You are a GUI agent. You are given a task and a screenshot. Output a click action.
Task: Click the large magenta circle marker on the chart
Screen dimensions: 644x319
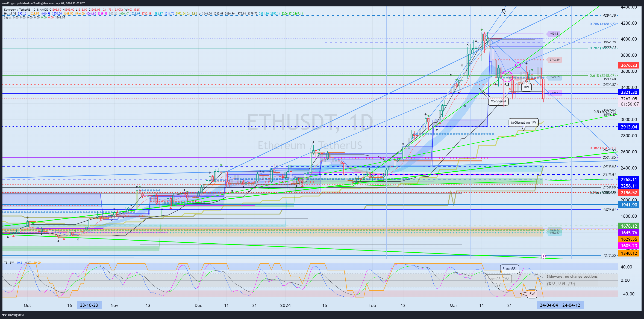[x=507, y=76]
